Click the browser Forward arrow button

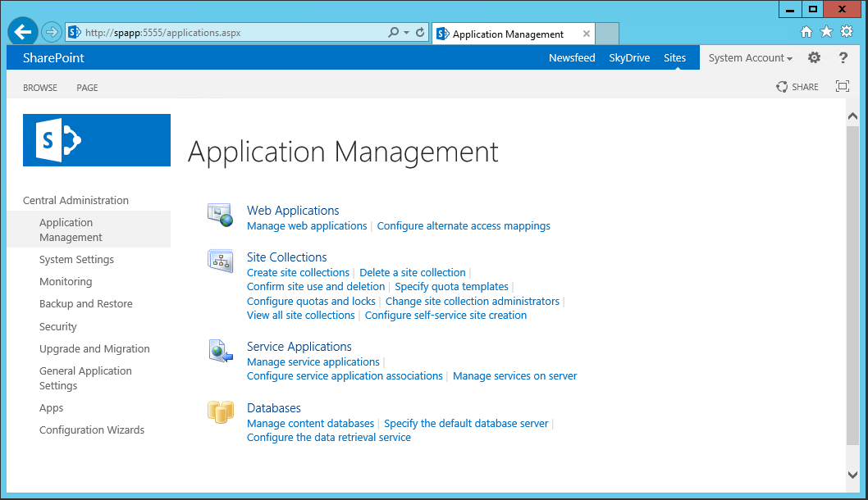pos(52,32)
